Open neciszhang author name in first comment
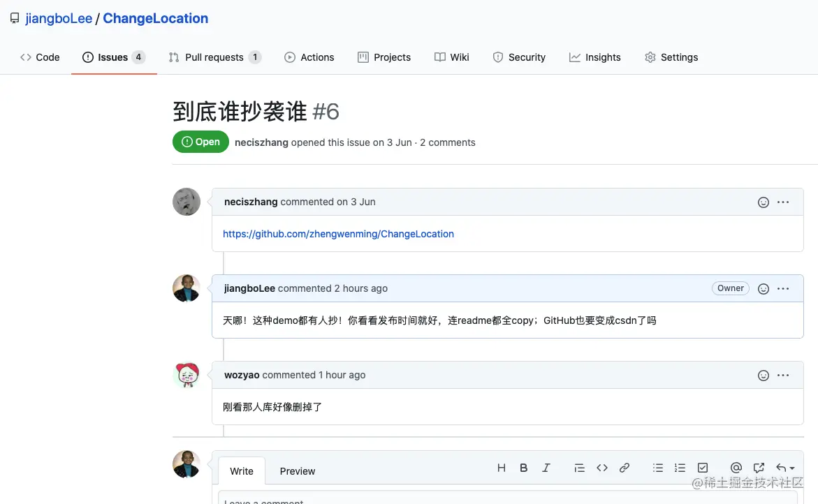The image size is (818, 504). tap(251, 202)
